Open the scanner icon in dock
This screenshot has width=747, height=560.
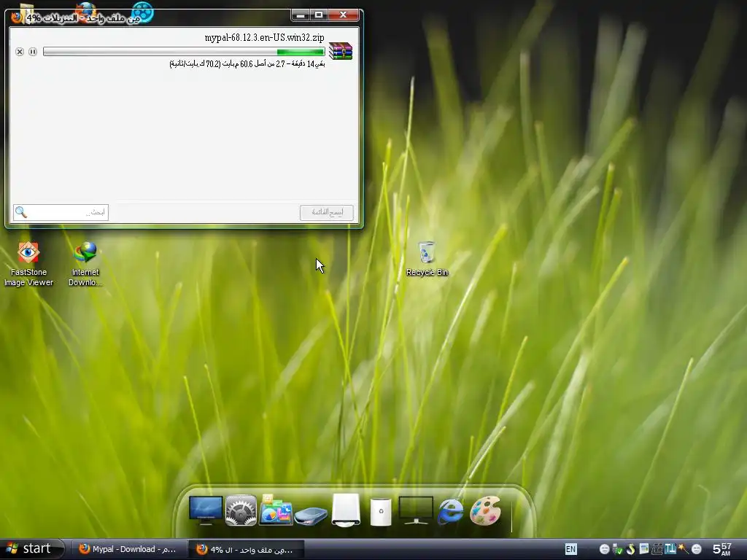click(311, 516)
